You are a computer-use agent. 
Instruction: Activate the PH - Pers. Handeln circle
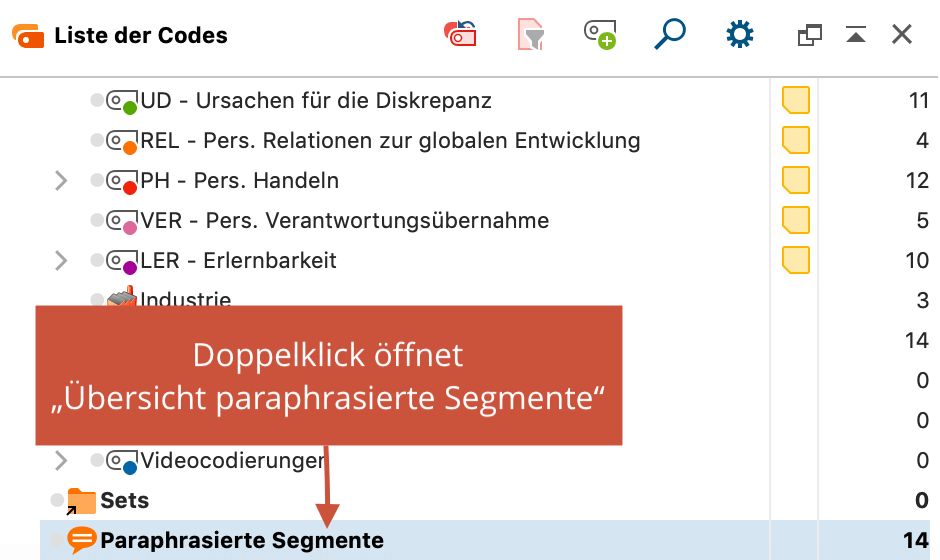click(x=97, y=180)
